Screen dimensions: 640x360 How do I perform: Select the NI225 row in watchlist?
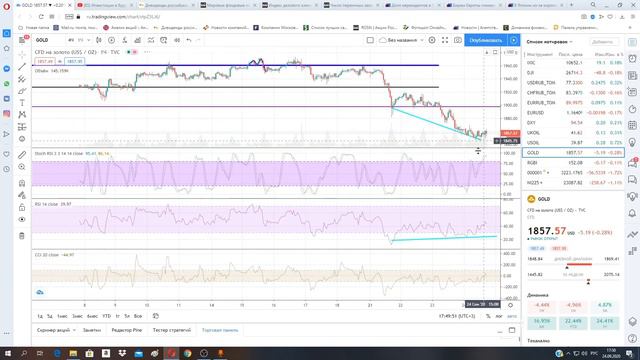click(x=573, y=183)
